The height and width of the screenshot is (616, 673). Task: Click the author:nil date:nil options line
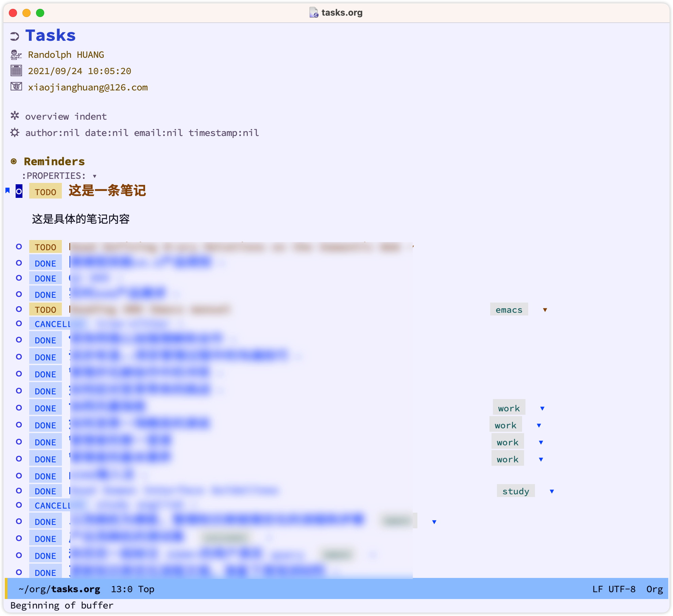click(142, 133)
